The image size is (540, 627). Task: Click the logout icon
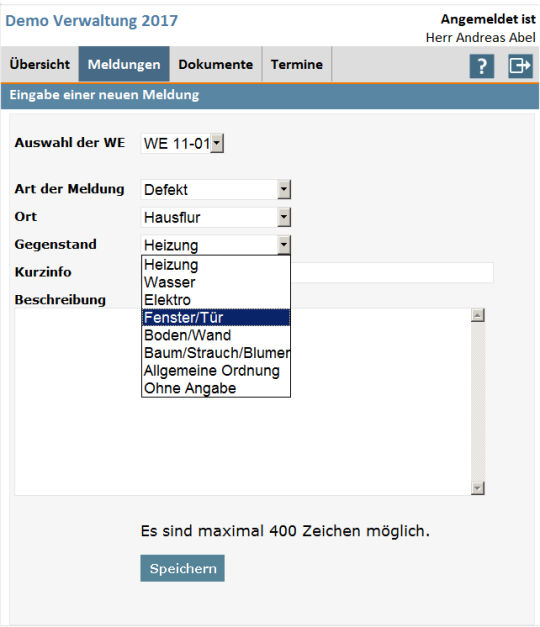tap(520, 66)
